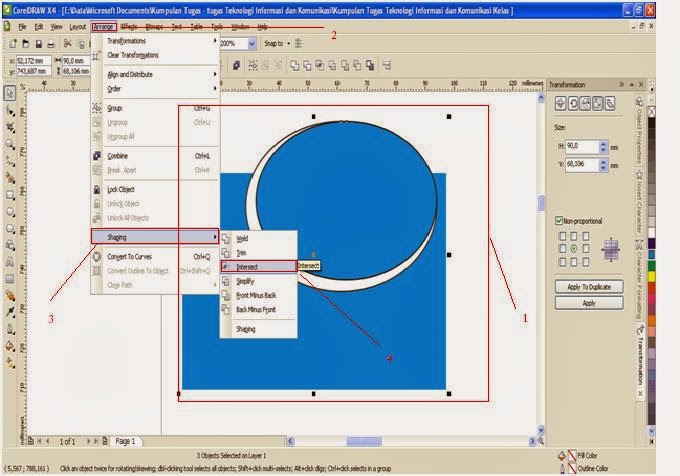The width and height of the screenshot is (680, 476).
Task: Expand the Order submenu
Action: coord(161,89)
